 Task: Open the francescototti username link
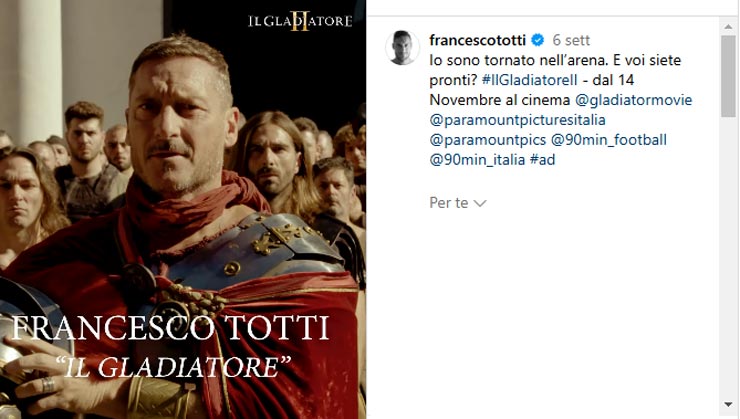pos(477,40)
